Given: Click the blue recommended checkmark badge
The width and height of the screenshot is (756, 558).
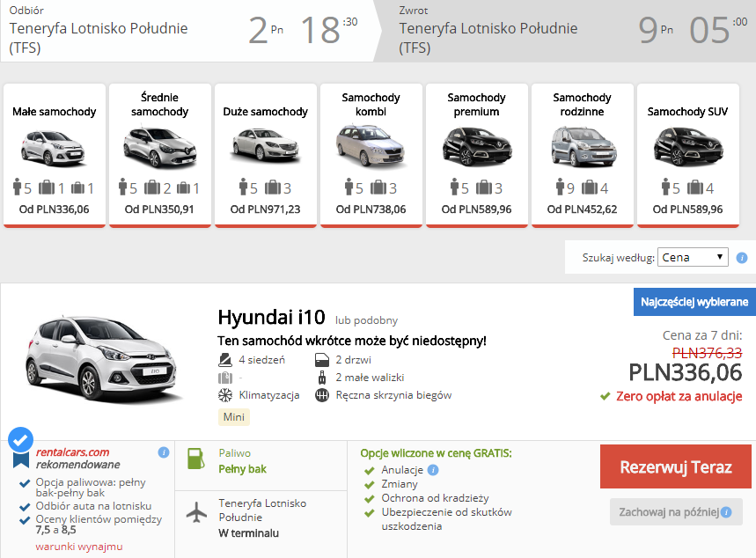Looking at the screenshot, I should coord(21,439).
